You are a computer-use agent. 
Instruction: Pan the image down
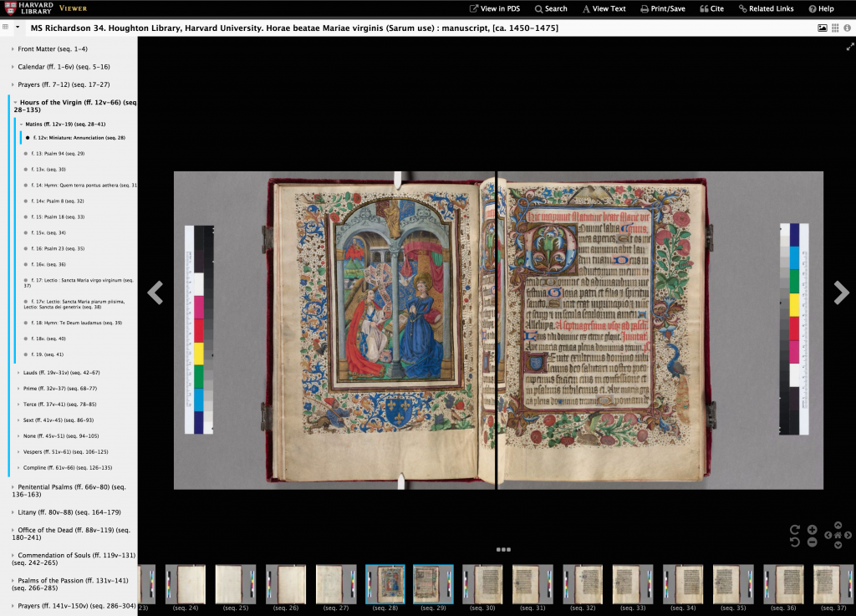tap(838, 544)
